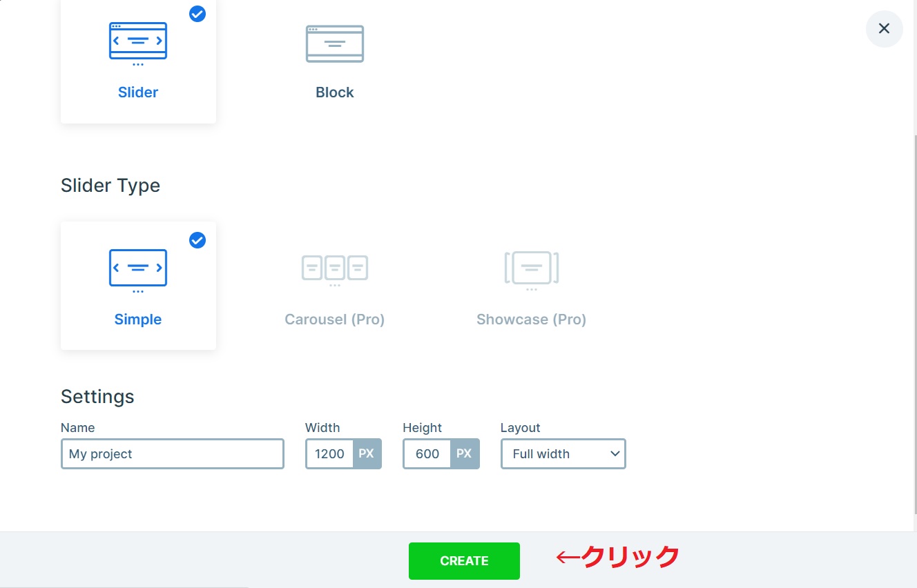The width and height of the screenshot is (917, 588).
Task: Focus the Name field containing My project
Action: pyautogui.click(x=173, y=454)
